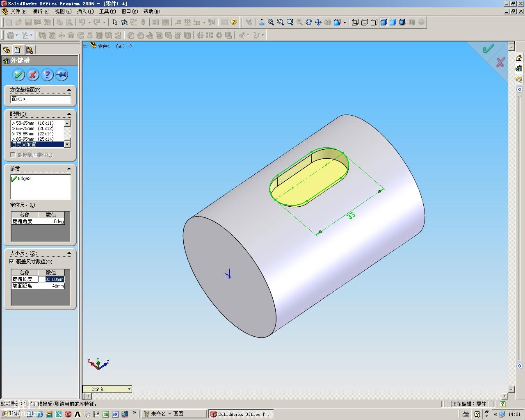Viewport: 525px width, 420px height.
Task: Expand the 零件1 flyout tree node
Action: tap(85, 46)
